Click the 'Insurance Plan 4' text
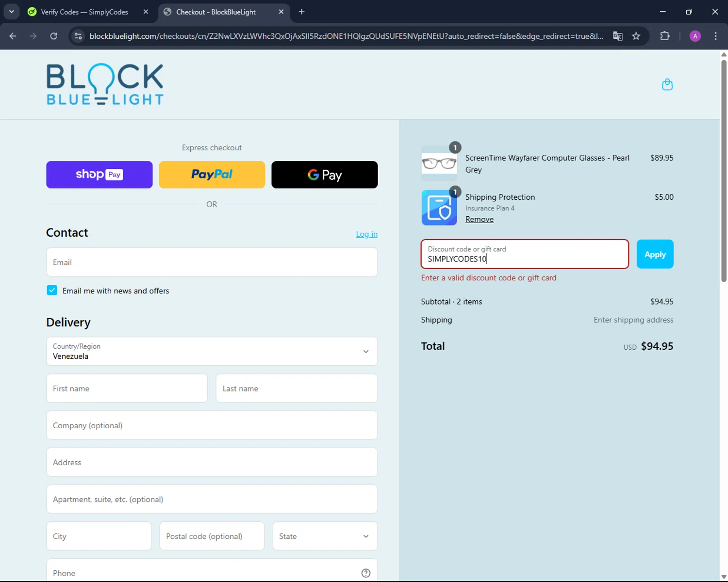 (490, 208)
